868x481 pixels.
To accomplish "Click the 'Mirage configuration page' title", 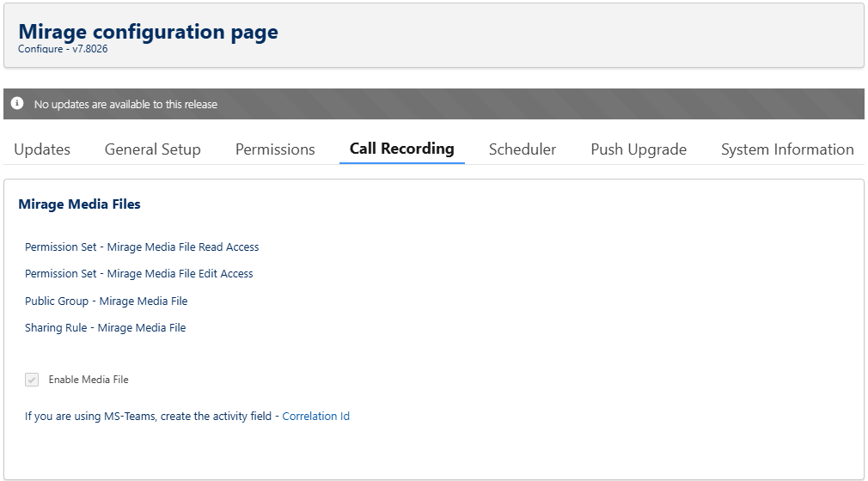I will point(149,32).
